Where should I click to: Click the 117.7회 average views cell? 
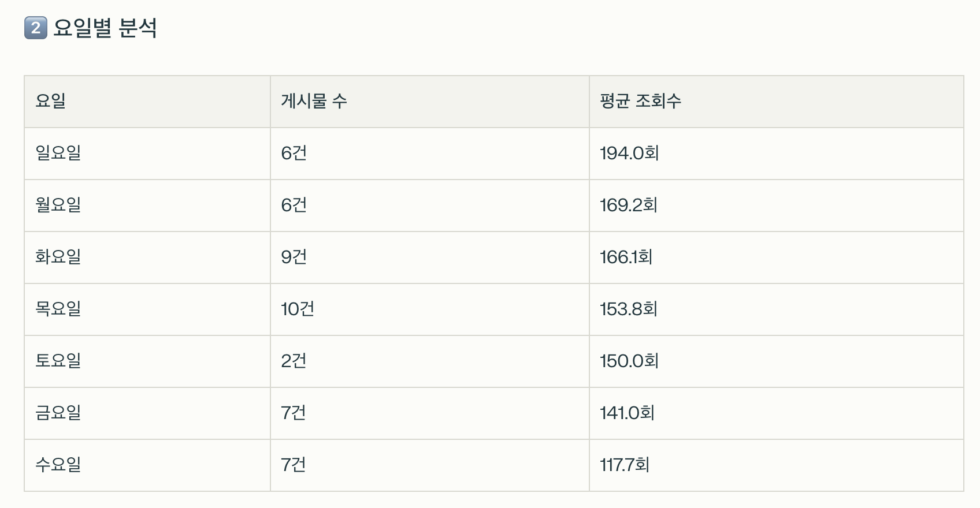tap(625, 465)
